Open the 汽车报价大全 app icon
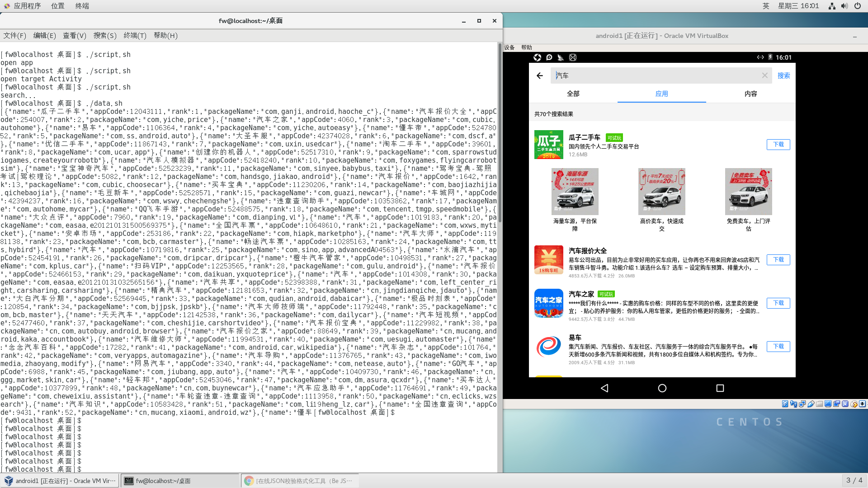This screenshot has height=488, width=868. 549,260
